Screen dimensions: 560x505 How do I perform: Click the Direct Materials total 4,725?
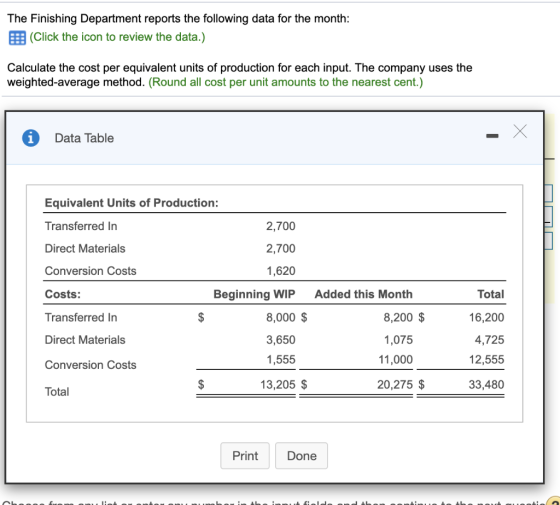(x=489, y=340)
